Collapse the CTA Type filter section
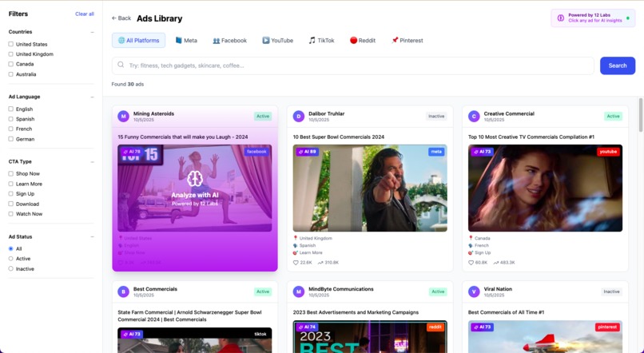 tap(92, 161)
